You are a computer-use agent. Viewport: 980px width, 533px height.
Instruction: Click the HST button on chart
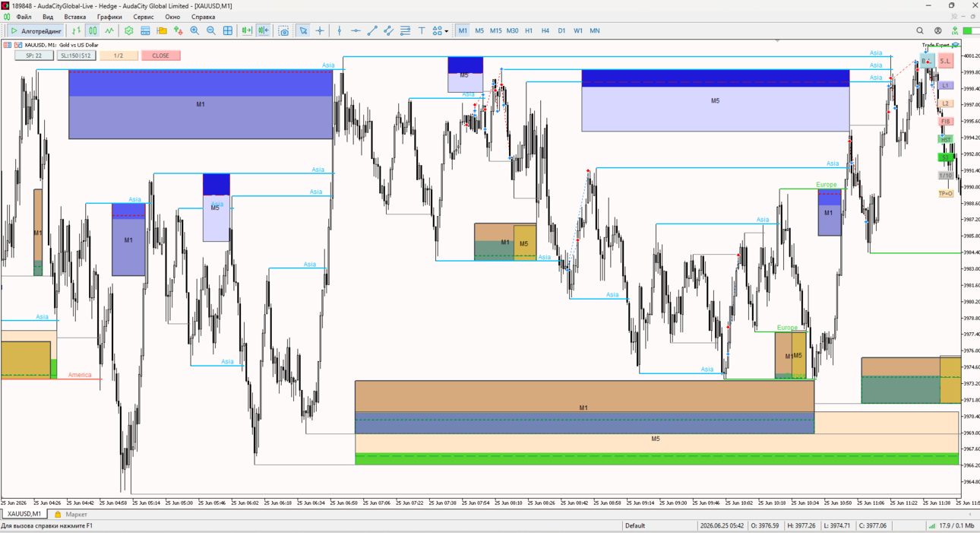coord(946,139)
